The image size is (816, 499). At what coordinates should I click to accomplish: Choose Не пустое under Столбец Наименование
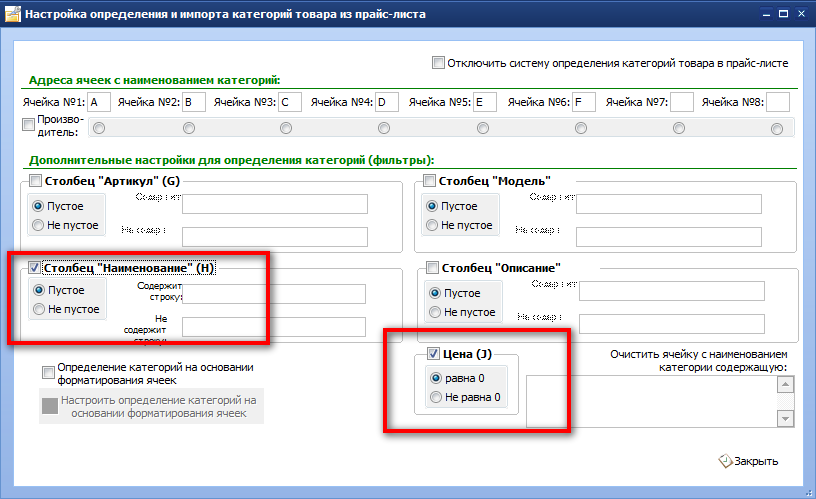coord(39,309)
